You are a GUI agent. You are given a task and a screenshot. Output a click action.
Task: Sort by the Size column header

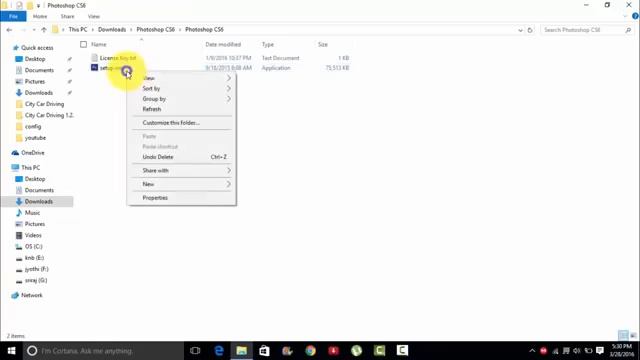click(323, 44)
